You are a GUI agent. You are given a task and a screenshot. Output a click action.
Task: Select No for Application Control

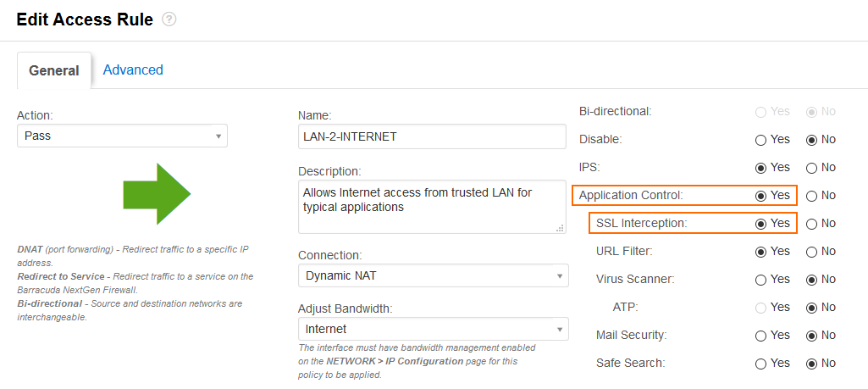[811, 196]
